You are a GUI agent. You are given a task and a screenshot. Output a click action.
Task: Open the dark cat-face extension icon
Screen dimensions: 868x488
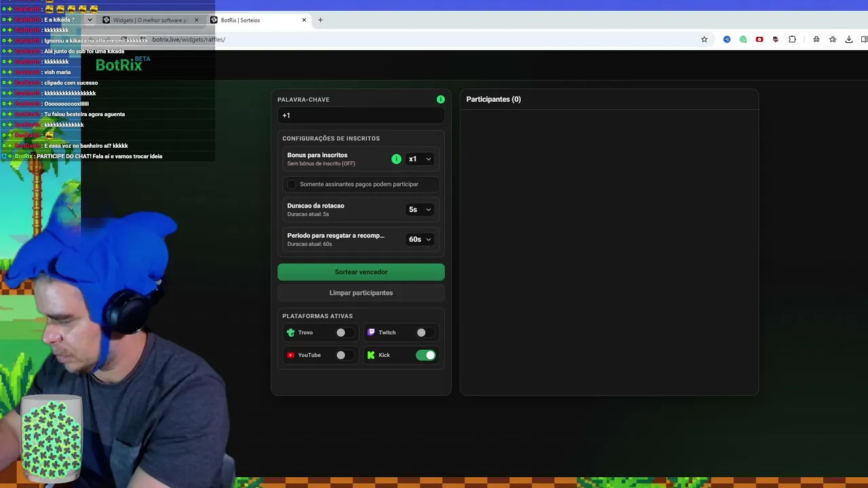tap(776, 39)
